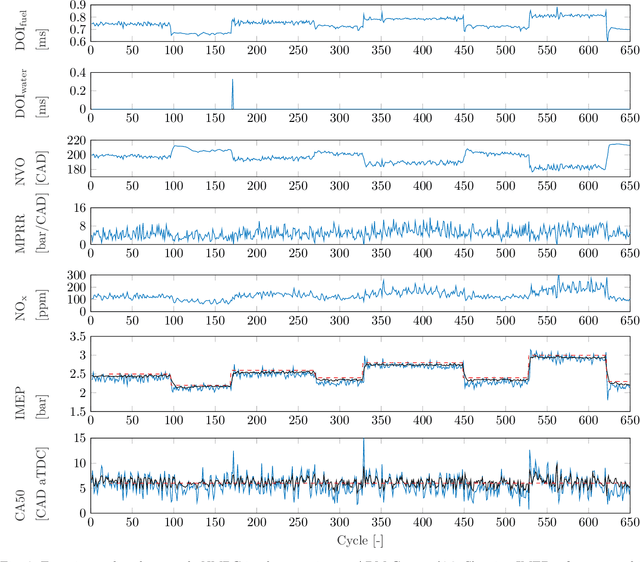
Task: Select the 2.5 tick on the IMEP axis
Action: coord(78,374)
